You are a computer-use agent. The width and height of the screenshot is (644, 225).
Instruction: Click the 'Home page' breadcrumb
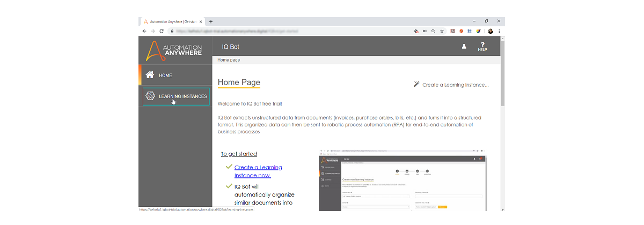pyautogui.click(x=228, y=60)
